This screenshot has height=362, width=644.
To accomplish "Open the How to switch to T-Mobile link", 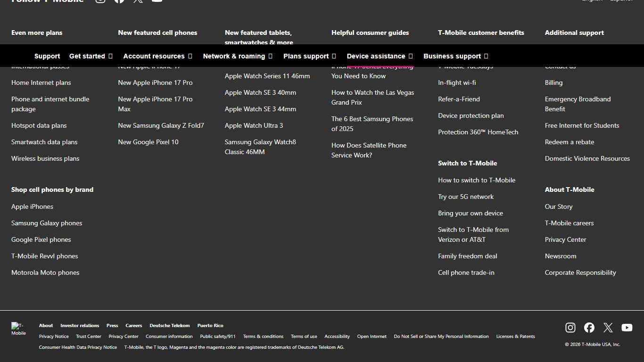I will click(x=477, y=180).
